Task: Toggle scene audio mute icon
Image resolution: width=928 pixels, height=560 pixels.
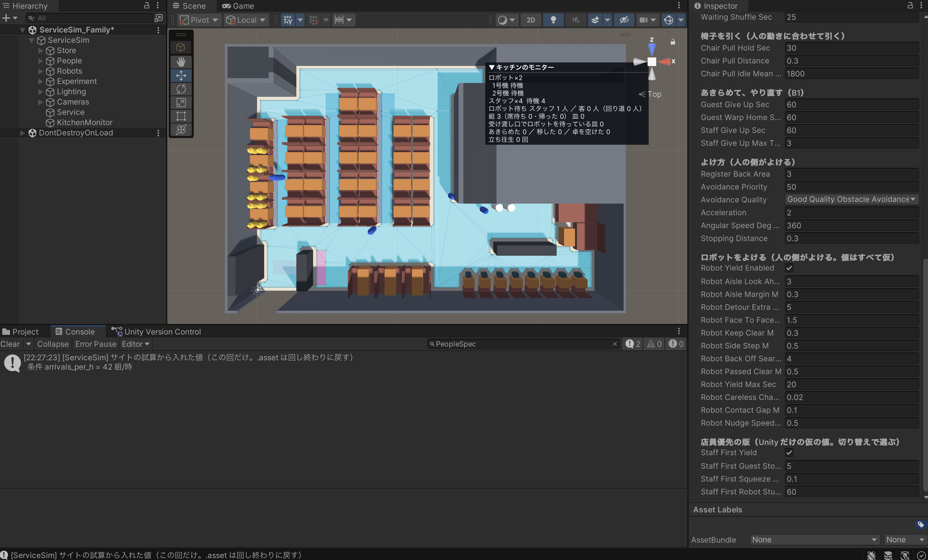Action: [x=575, y=20]
